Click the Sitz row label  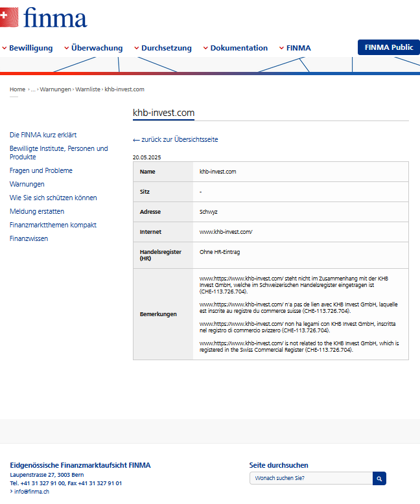145,192
